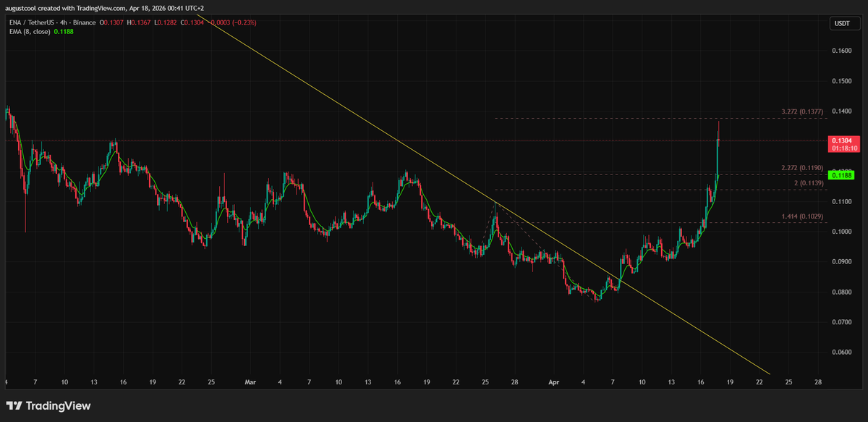Click the 0.0900 price axis label
868x422 pixels.
pyautogui.click(x=841, y=262)
